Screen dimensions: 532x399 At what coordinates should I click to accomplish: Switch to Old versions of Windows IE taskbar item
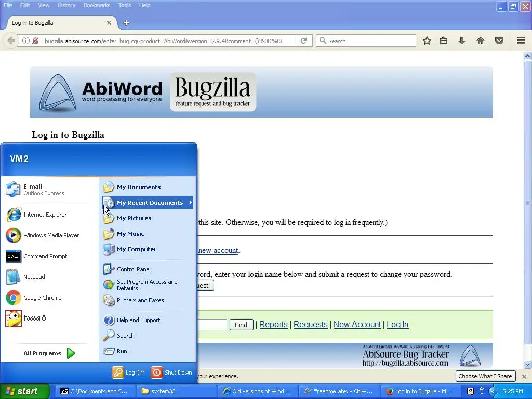[x=257, y=391]
